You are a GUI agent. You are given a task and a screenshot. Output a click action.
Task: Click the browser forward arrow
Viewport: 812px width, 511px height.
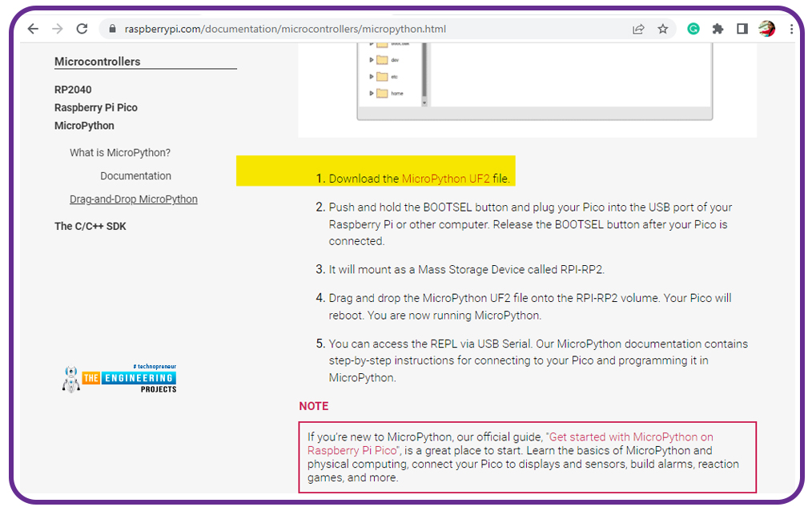(58, 29)
